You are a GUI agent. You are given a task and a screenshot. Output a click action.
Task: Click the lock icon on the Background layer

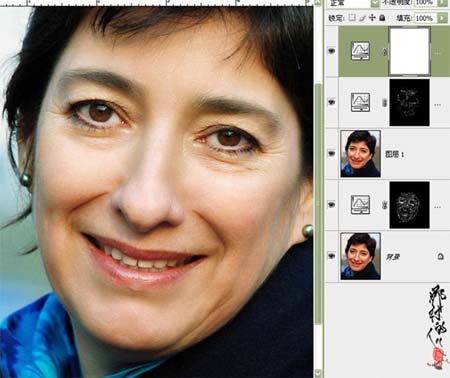440,256
